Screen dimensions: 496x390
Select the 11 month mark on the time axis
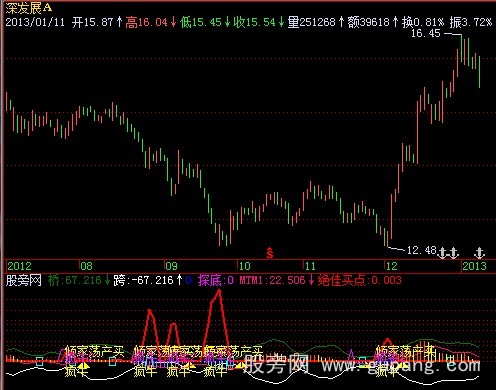310,266
